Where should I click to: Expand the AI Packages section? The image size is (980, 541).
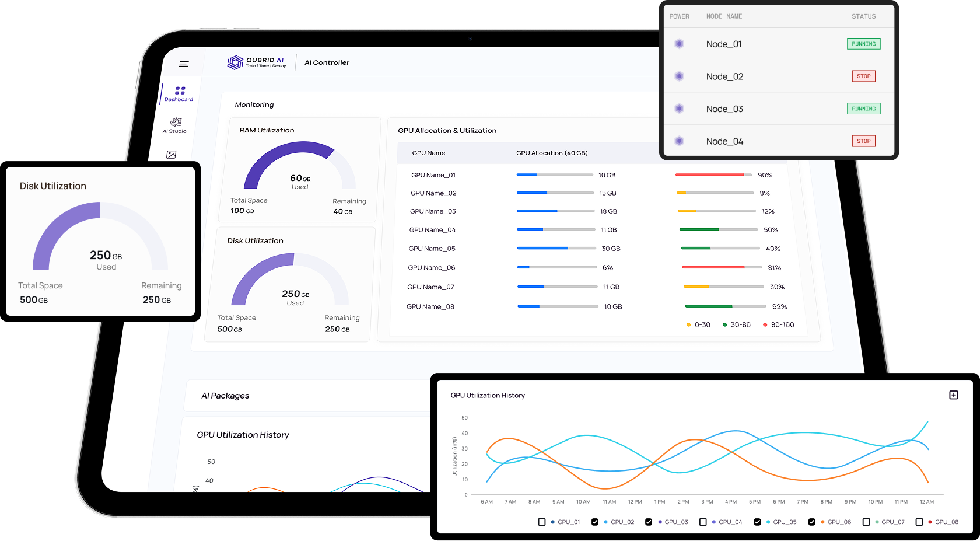pos(226,396)
